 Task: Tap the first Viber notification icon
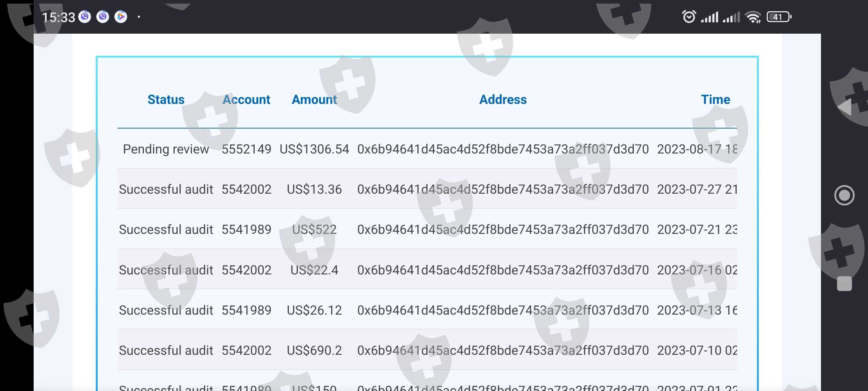click(x=85, y=17)
